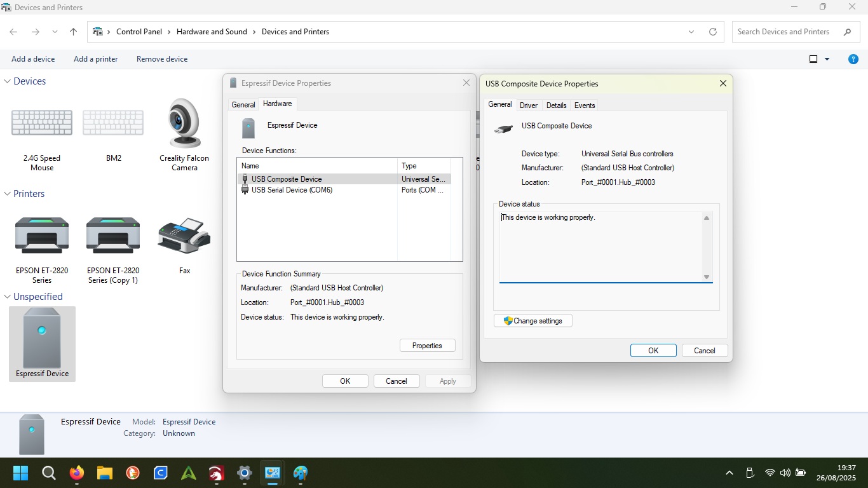Go up one level with up arrow
Screen dimensions: 868x488
tap(73, 32)
